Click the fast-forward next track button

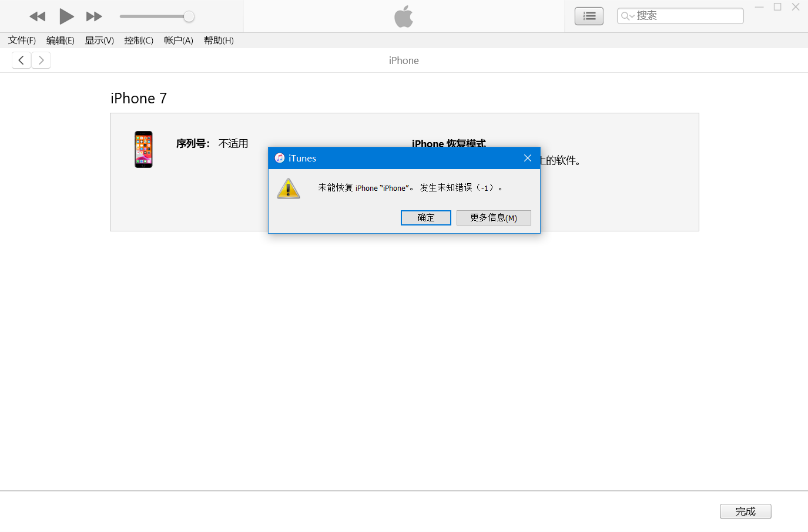(x=94, y=16)
